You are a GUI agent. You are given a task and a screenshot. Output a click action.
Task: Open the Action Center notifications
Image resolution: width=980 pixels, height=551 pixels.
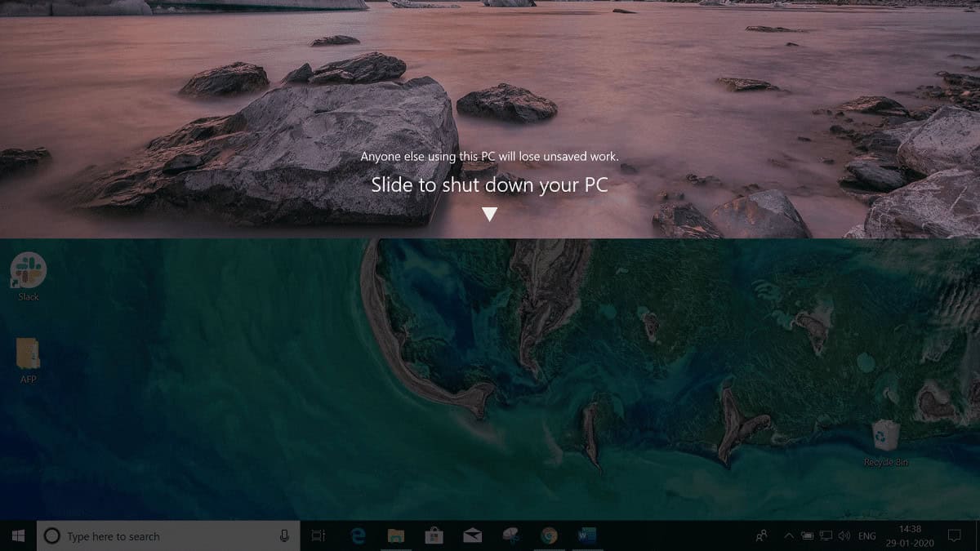954,536
